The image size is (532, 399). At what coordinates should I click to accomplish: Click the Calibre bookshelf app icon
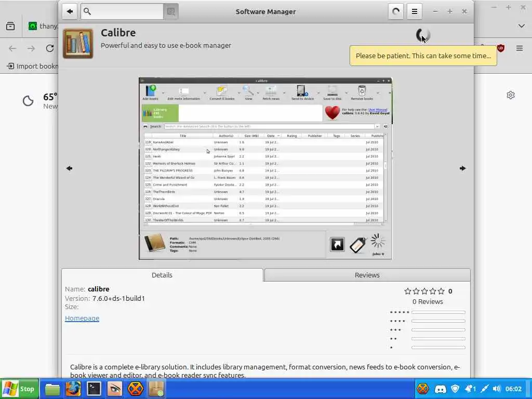(x=78, y=44)
